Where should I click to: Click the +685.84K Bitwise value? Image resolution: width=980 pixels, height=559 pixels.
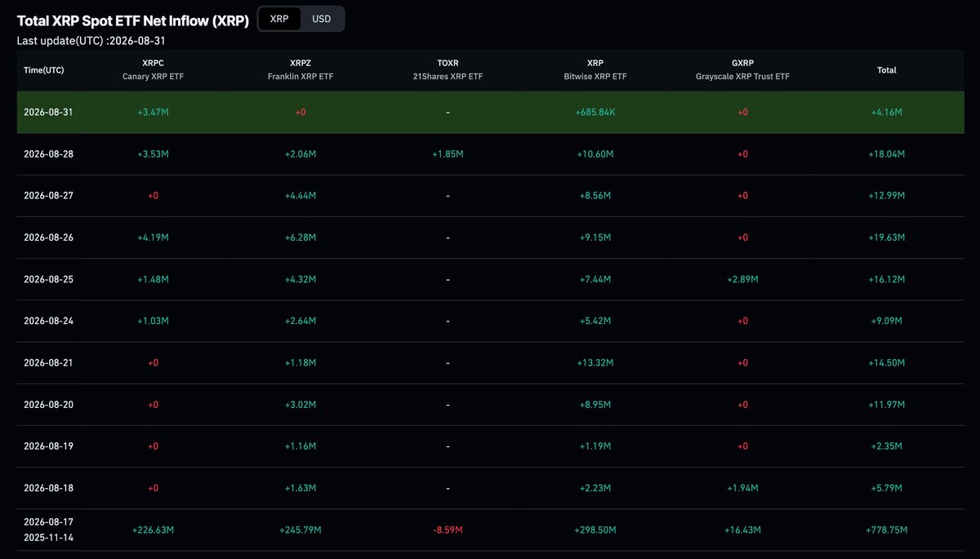click(595, 112)
